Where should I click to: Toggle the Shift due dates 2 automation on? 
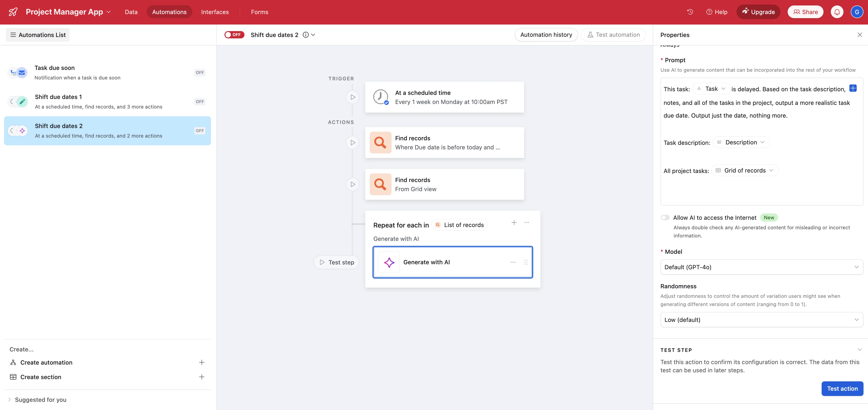(234, 35)
